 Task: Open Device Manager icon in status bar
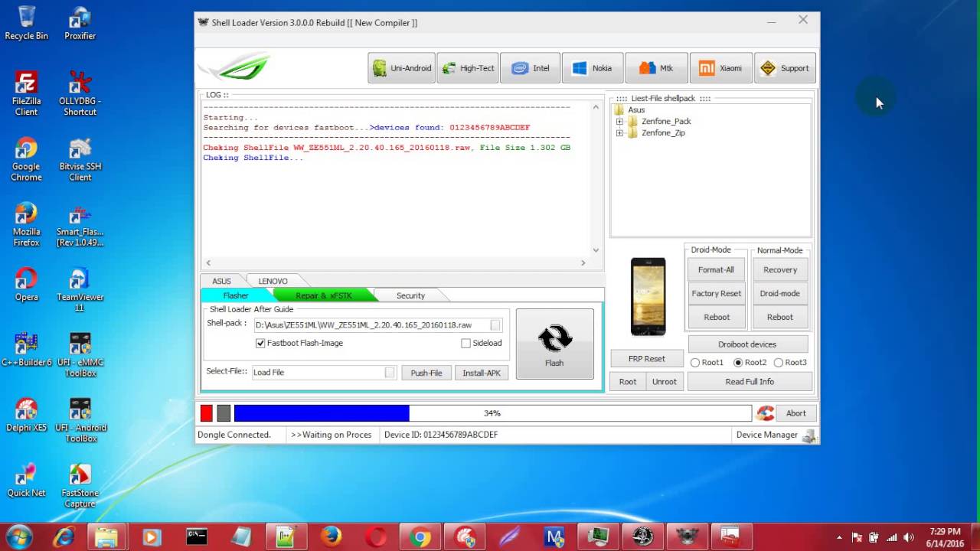pyautogui.click(x=809, y=435)
